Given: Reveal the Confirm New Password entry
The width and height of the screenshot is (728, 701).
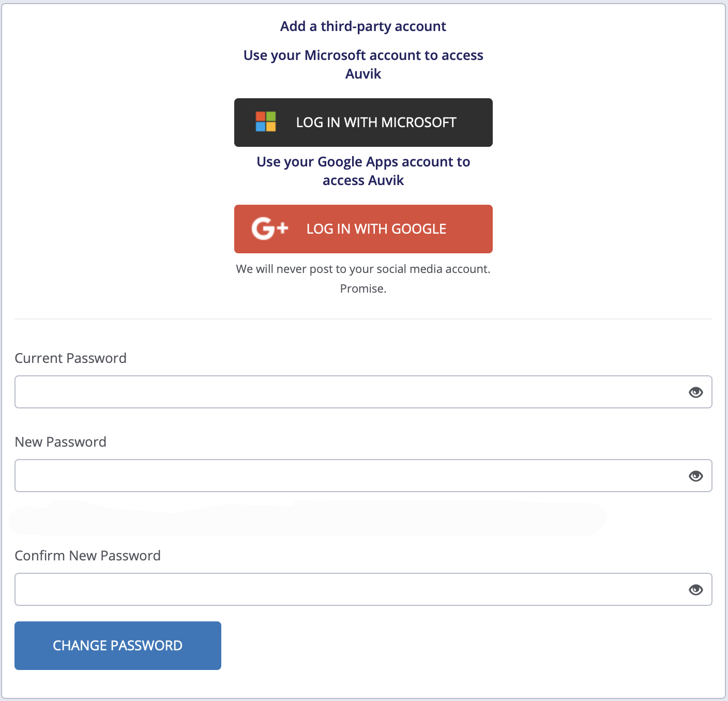Looking at the screenshot, I should click(x=695, y=590).
